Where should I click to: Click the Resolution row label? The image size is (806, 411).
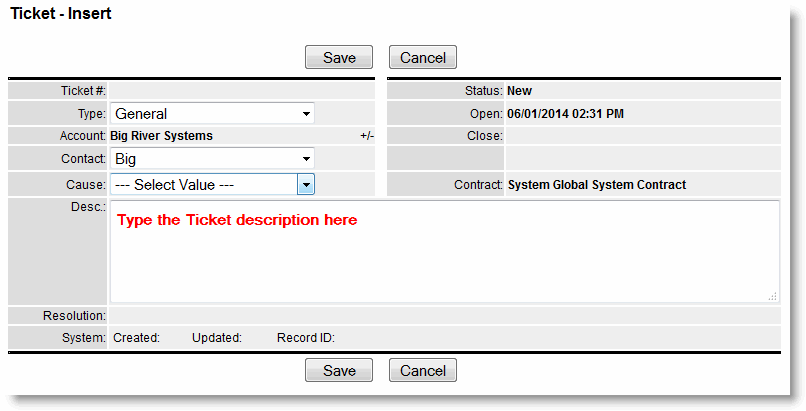tap(74, 316)
